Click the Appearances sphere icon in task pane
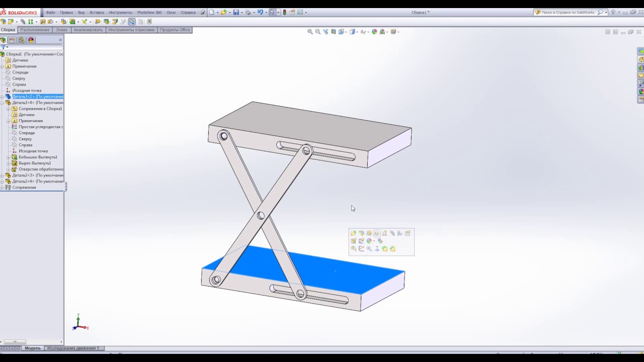644x362 pixels. pos(641,92)
